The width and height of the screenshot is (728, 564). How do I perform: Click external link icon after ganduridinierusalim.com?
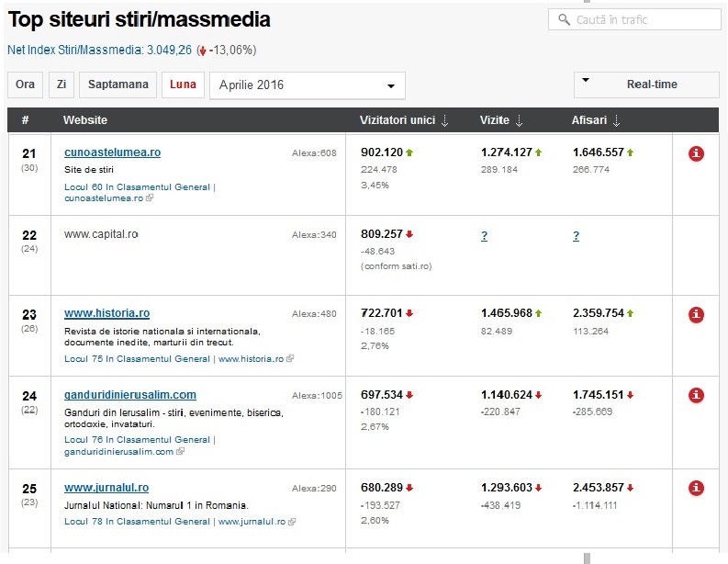pos(180,451)
